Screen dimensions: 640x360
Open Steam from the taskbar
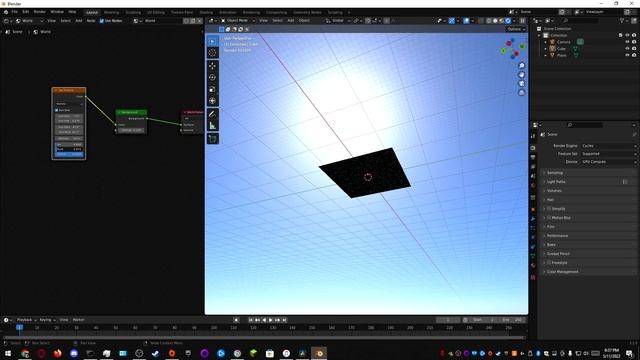click(155, 353)
